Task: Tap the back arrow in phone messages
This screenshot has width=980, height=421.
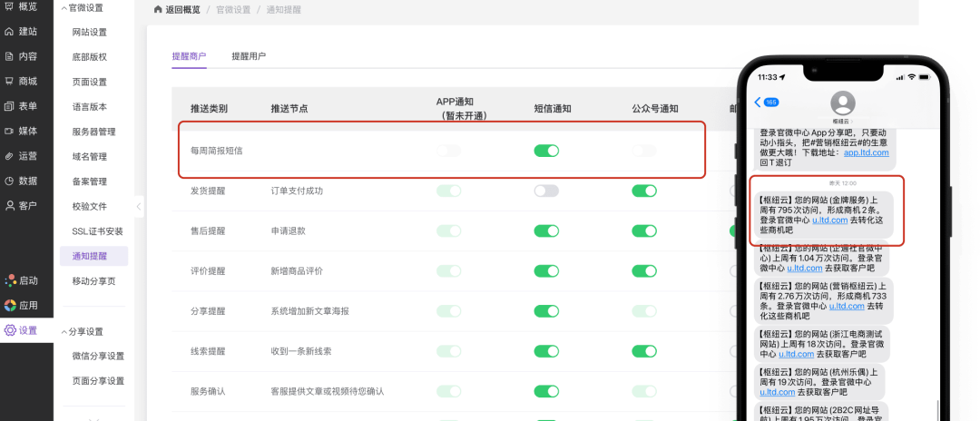Action: point(758,102)
